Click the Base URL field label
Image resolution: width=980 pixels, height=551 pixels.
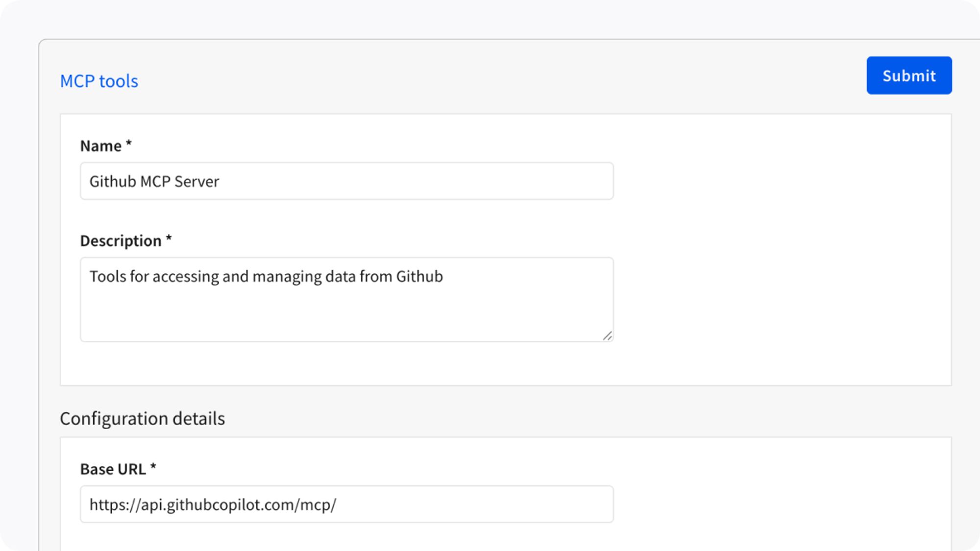pos(113,469)
